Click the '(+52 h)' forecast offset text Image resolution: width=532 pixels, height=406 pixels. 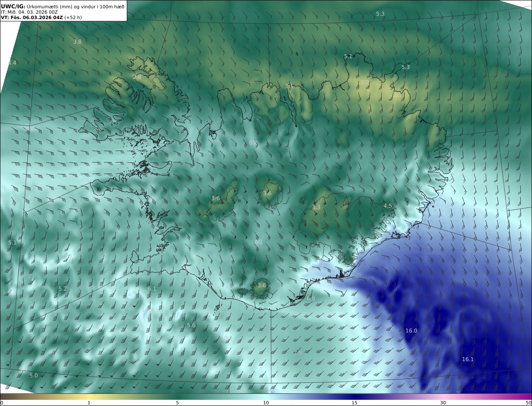click(73, 17)
